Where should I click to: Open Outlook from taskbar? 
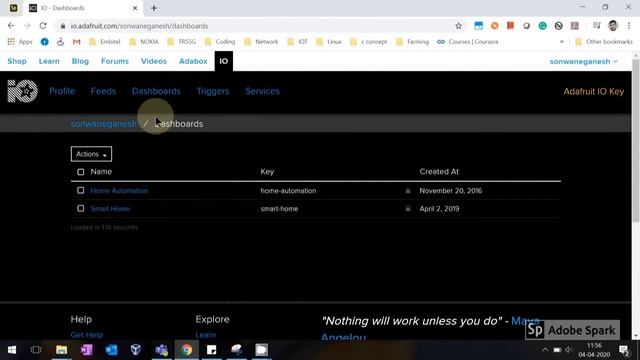click(111, 350)
